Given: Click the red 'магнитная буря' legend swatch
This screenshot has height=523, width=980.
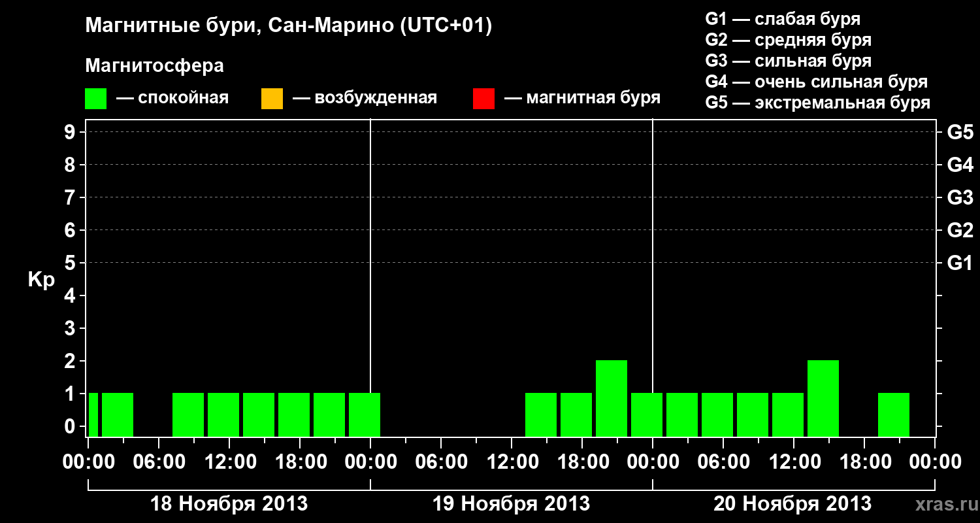Looking at the screenshot, I should click(483, 99).
